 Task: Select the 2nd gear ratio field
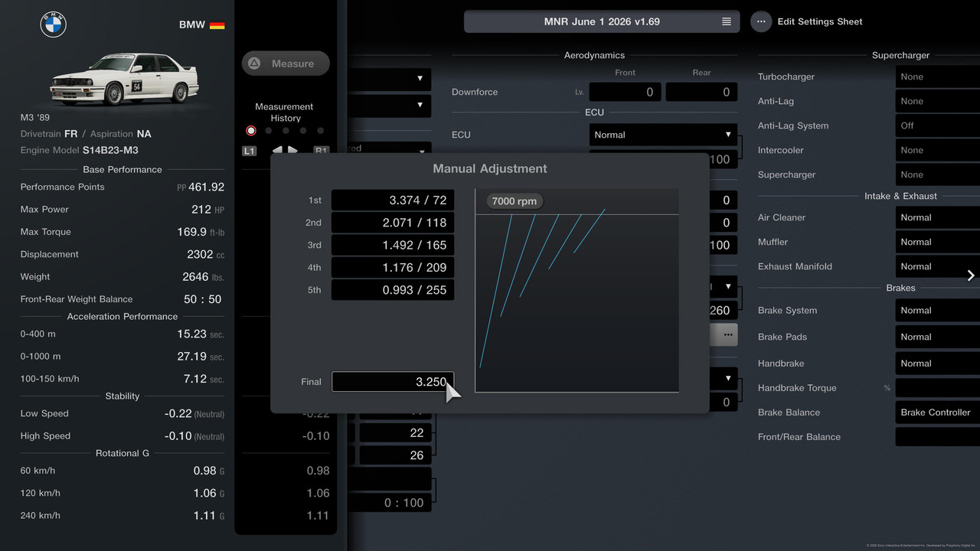pos(393,223)
